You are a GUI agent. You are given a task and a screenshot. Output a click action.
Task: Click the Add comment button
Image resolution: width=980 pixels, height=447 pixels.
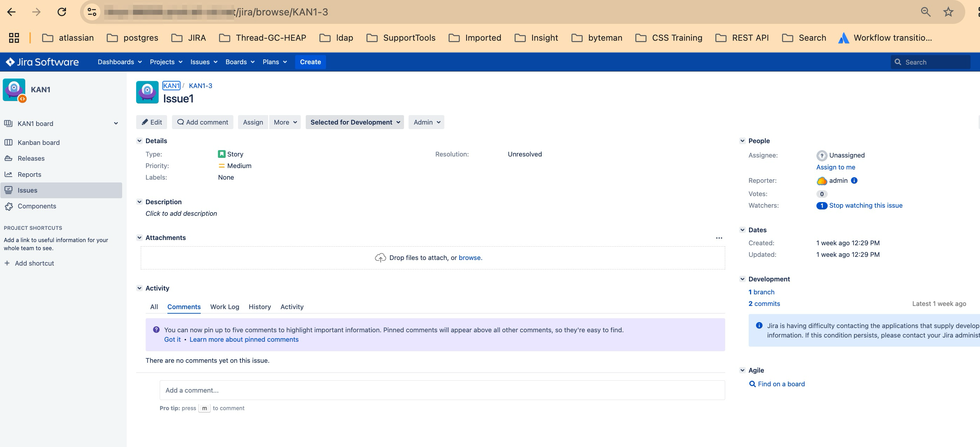tap(203, 122)
